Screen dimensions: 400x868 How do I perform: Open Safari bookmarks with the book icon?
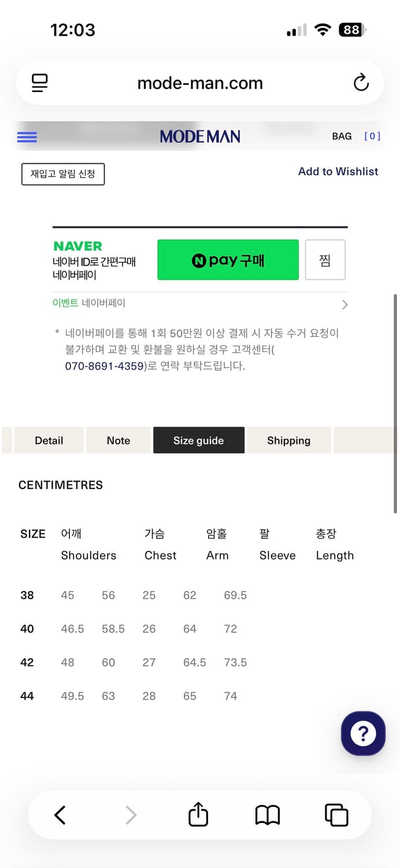click(x=266, y=814)
